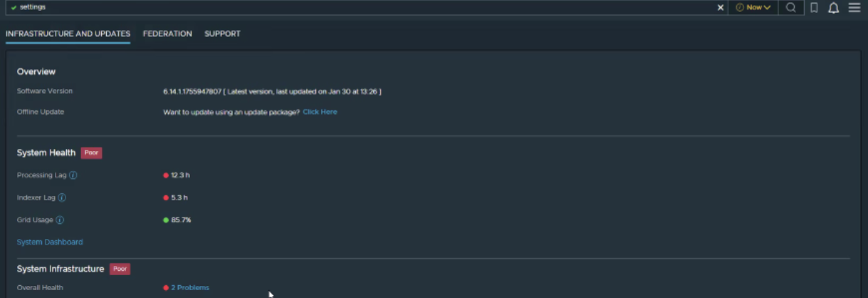Click the search magnifier icon

(x=790, y=8)
